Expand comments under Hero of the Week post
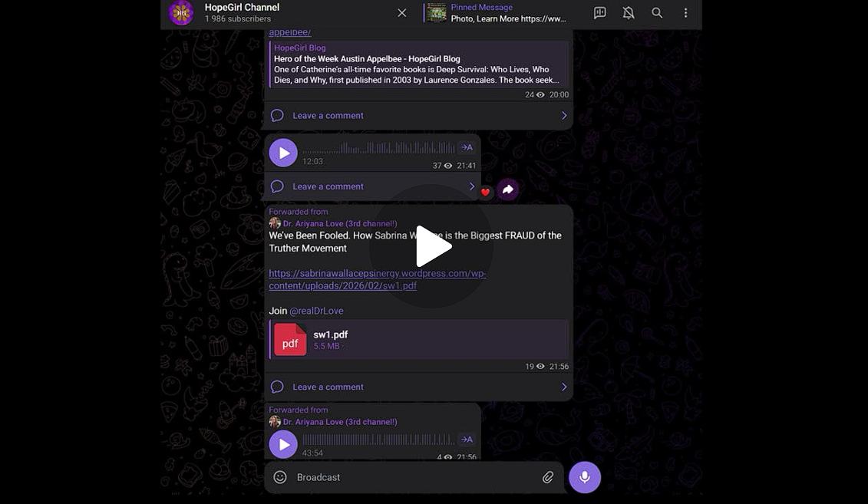 click(x=418, y=116)
